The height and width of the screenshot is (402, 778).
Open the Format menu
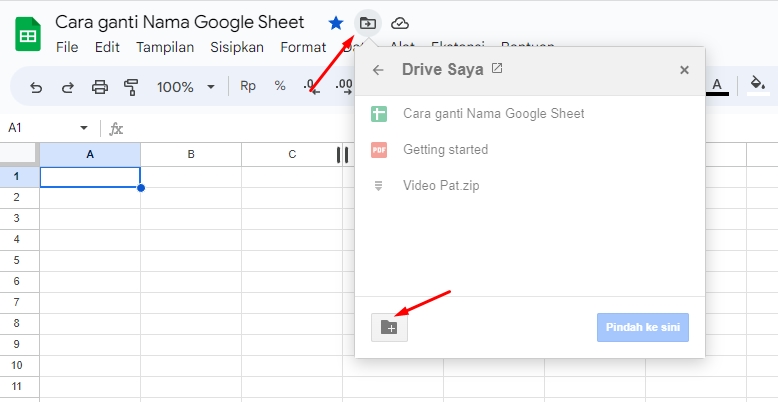(303, 47)
